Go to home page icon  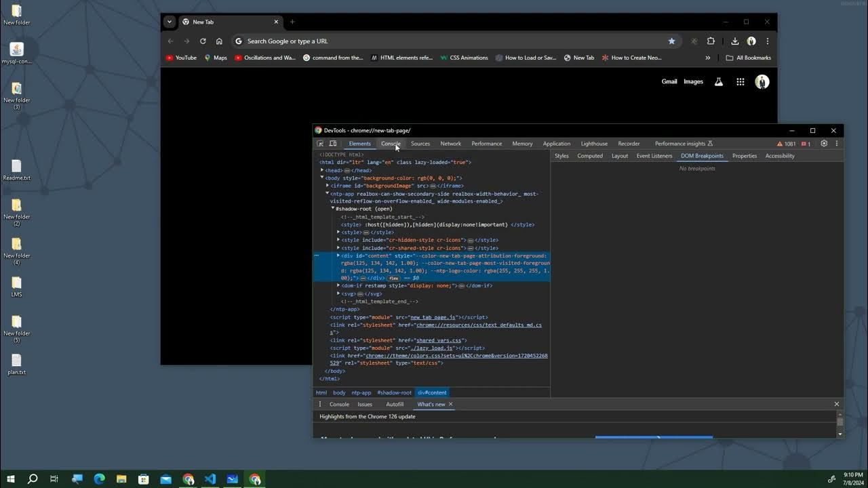tap(219, 41)
